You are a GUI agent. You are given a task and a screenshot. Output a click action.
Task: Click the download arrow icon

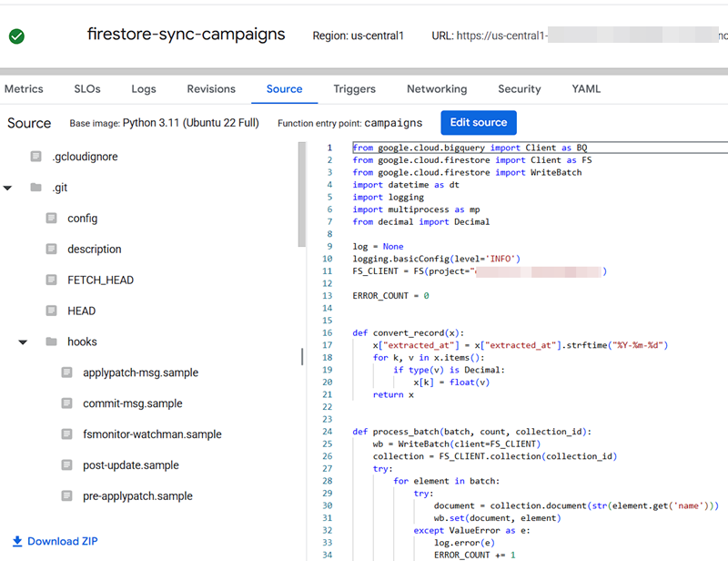pos(17,541)
